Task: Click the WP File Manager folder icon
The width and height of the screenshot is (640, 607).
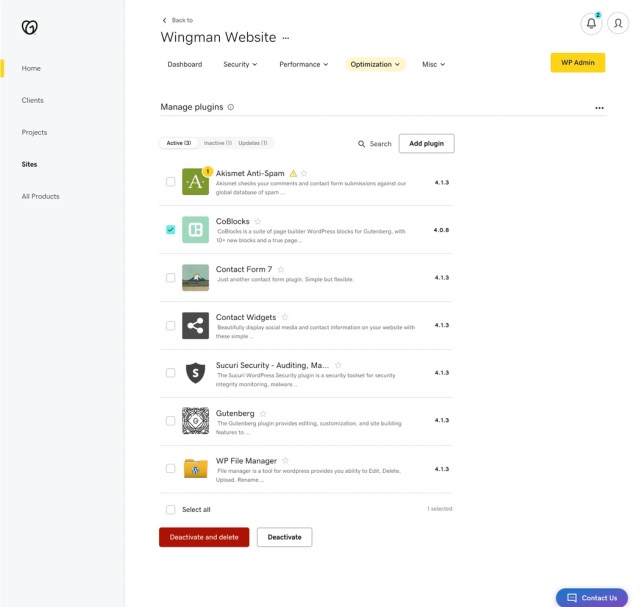Action: 195,469
